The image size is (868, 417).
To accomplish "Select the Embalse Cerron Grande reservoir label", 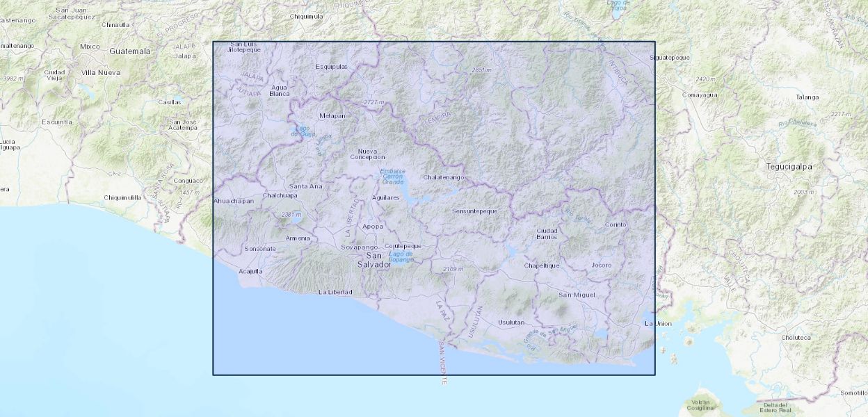I will point(392,177).
